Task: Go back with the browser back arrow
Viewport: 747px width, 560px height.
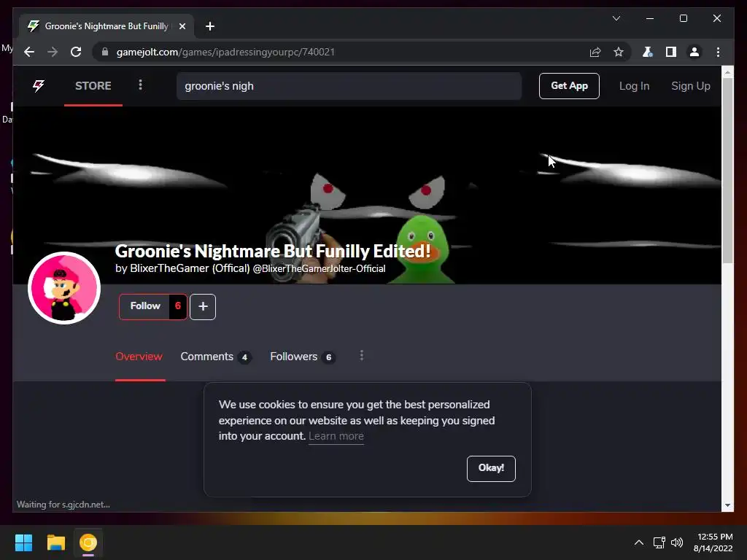Action: point(29,52)
